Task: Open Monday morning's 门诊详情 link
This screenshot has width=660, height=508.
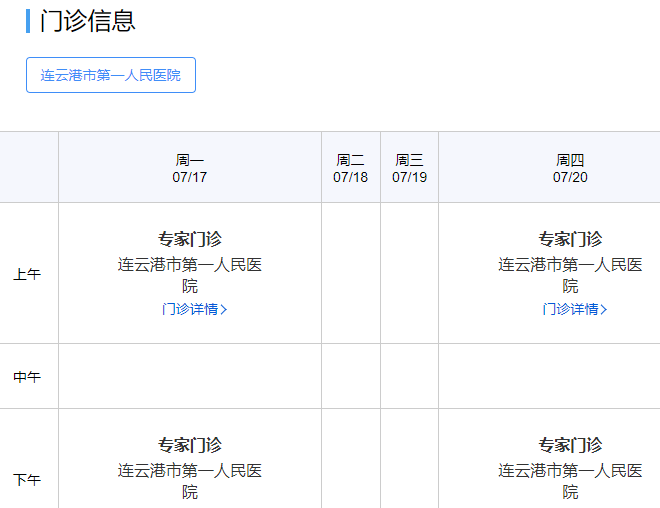Action: tap(189, 309)
